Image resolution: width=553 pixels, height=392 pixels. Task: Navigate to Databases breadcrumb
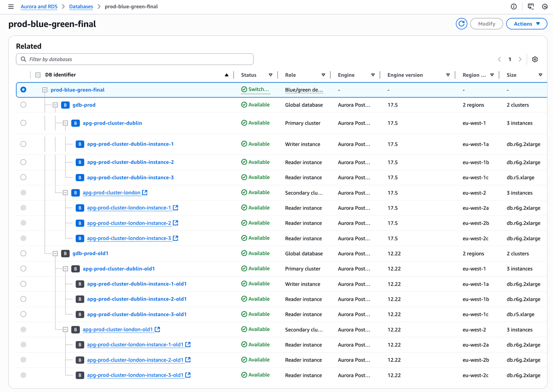(81, 7)
